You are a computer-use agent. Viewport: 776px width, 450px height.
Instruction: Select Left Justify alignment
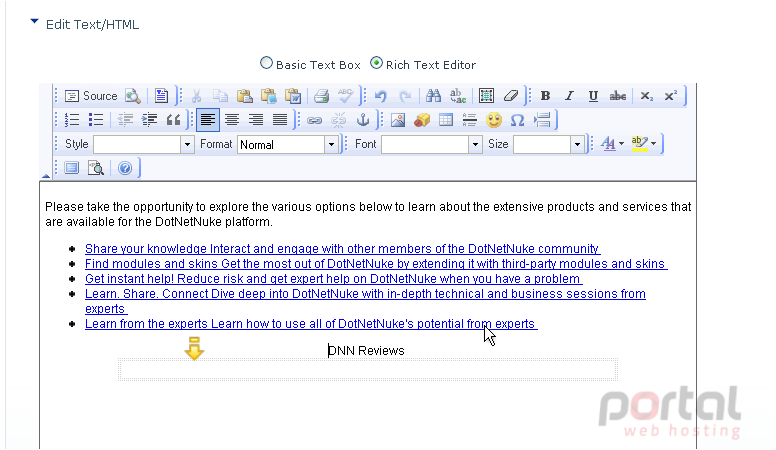click(x=208, y=120)
